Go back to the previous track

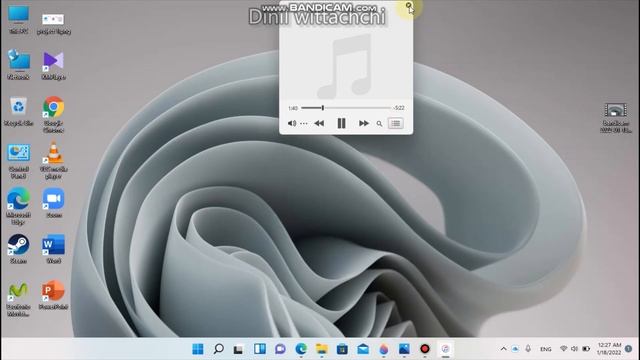(x=319, y=123)
